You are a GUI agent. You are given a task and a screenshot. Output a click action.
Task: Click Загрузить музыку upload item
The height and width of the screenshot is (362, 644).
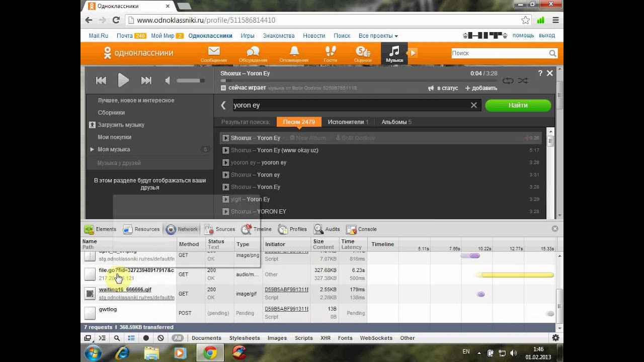coord(117,125)
